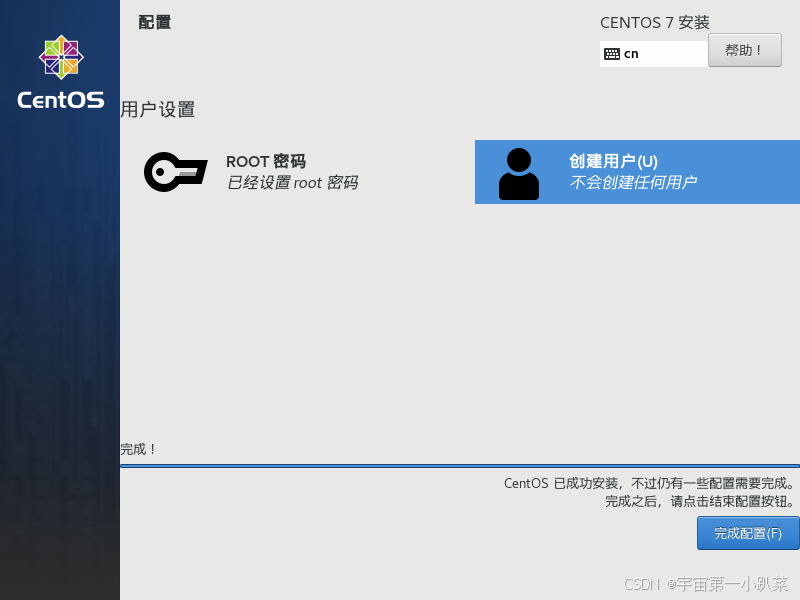Click the 不会创建任何用户 status text
The height and width of the screenshot is (600, 800).
(x=633, y=182)
